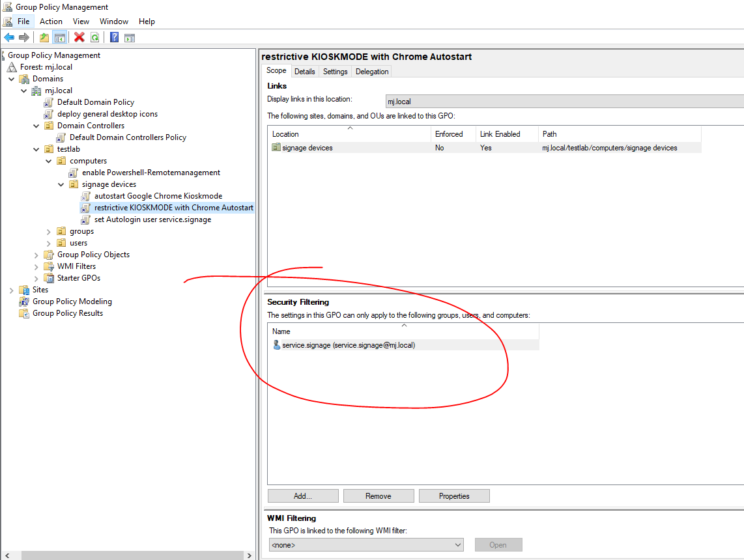Click the testlab OU folder icon

[49, 149]
